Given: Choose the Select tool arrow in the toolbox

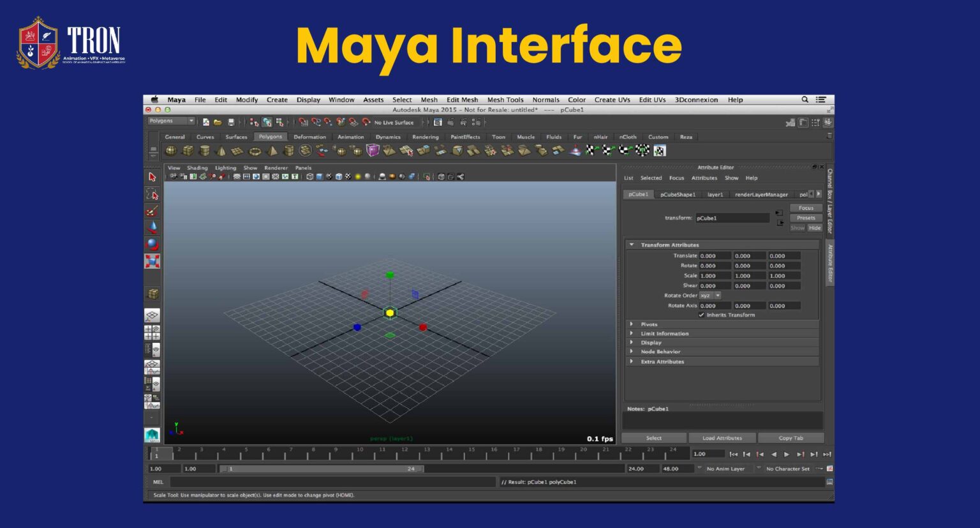Looking at the screenshot, I should coord(153,177).
